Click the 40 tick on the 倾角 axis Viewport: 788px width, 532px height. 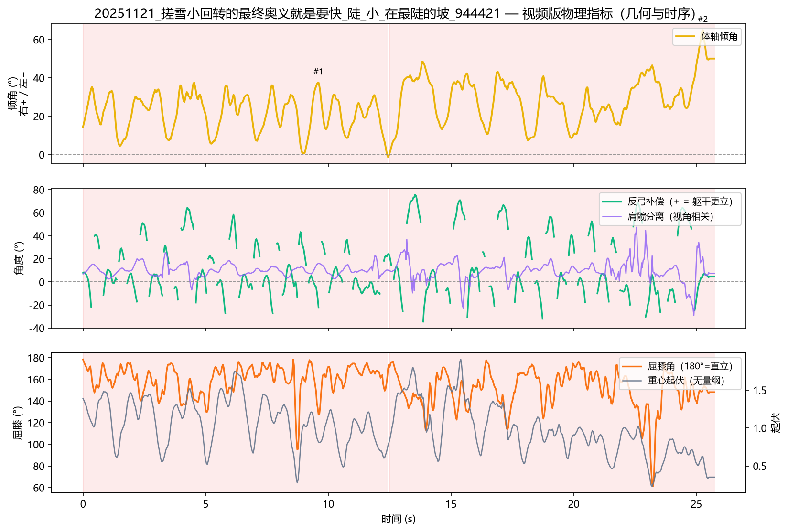(x=39, y=78)
